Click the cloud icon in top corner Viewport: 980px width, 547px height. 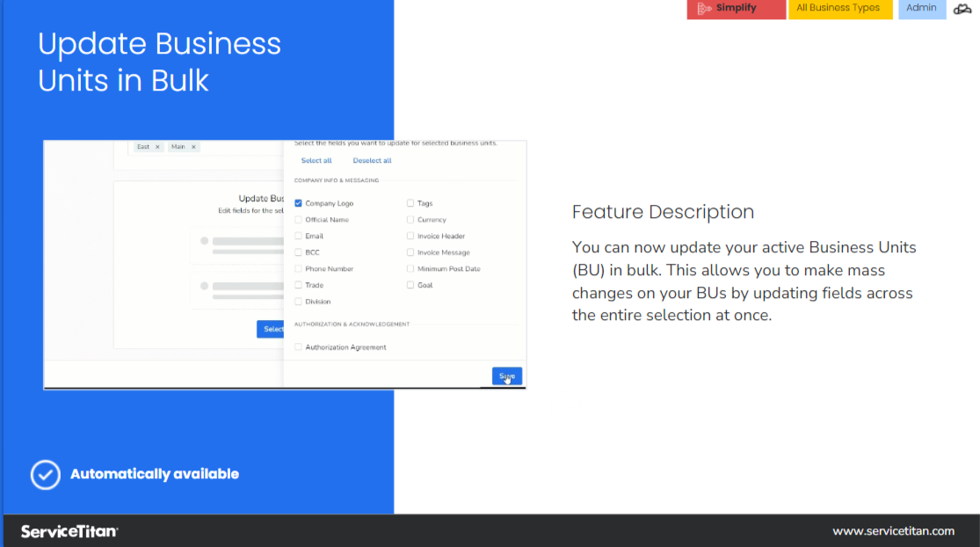pos(962,9)
